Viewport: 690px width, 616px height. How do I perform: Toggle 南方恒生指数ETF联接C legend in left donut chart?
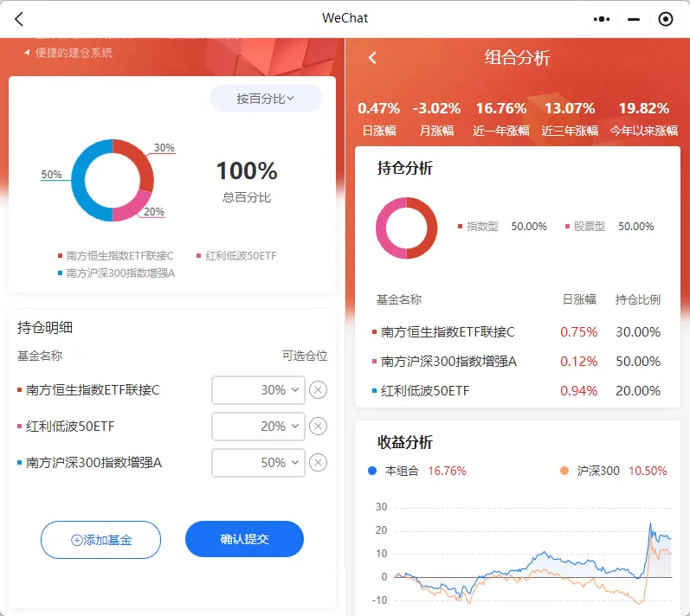(x=116, y=255)
